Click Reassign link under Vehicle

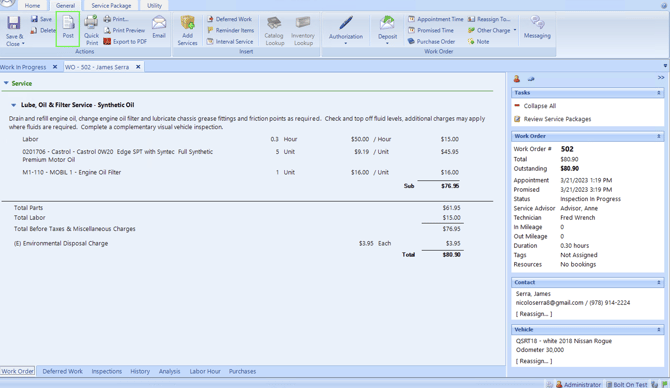click(x=534, y=361)
